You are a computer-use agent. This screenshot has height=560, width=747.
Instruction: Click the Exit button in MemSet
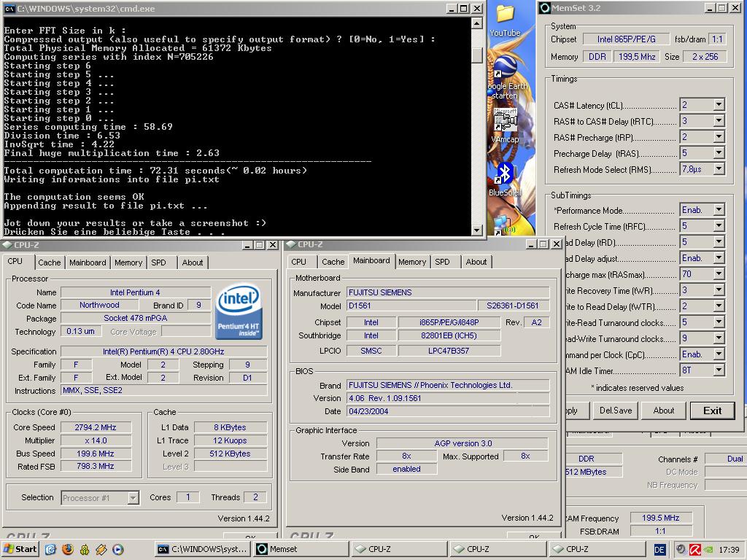click(712, 411)
